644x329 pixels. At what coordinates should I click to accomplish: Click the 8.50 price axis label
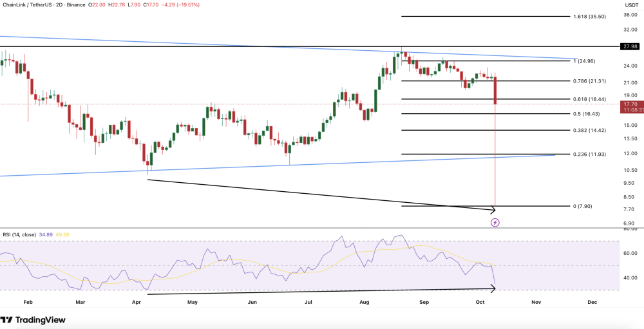(630, 197)
